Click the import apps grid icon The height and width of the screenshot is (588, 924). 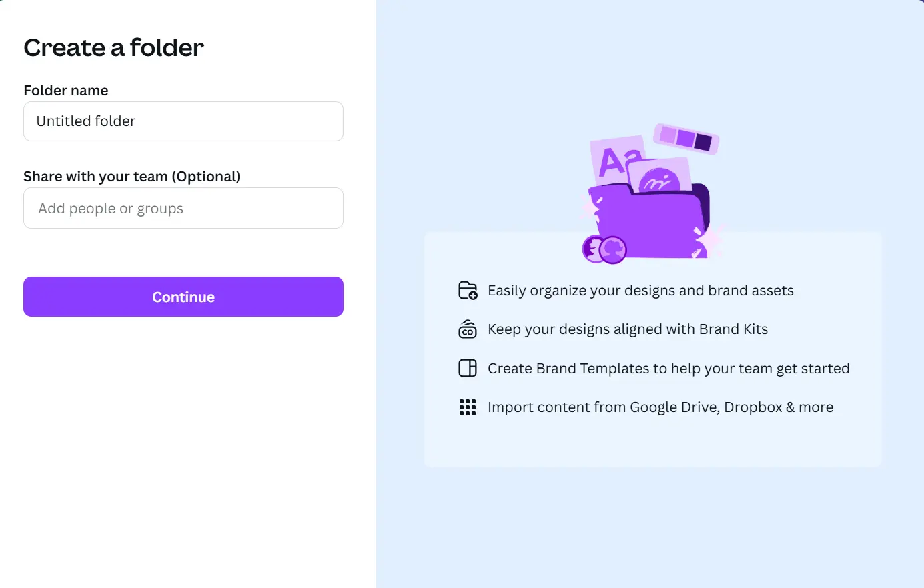pyautogui.click(x=468, y=407)
